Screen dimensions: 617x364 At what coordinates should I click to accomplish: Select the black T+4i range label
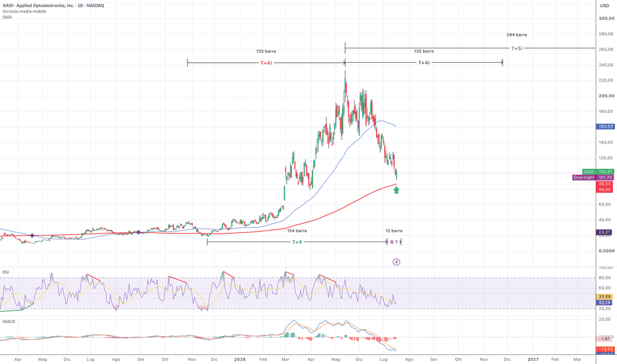(x=424, y=63)
